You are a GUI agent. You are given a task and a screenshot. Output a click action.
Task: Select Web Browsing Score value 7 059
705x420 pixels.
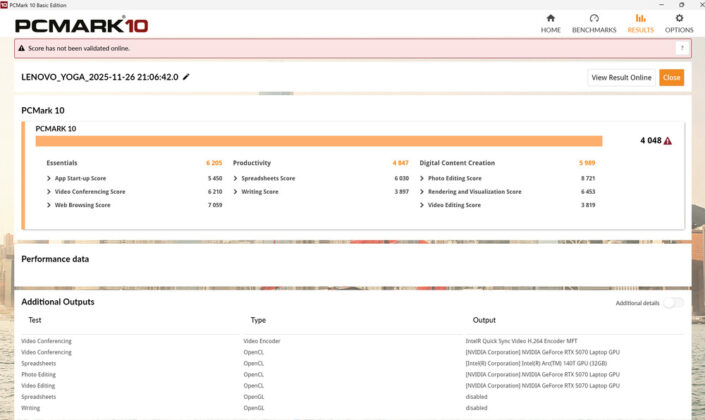coord(214,205)
